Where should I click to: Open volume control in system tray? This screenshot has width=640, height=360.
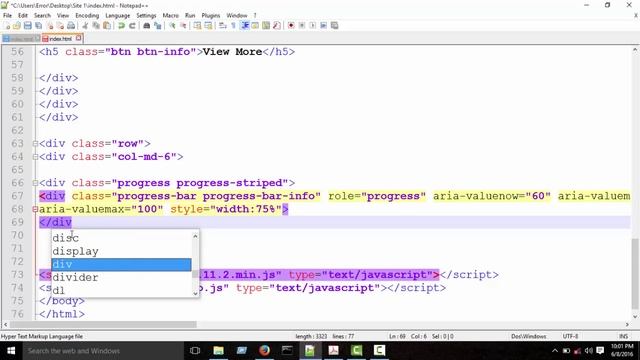589,351
